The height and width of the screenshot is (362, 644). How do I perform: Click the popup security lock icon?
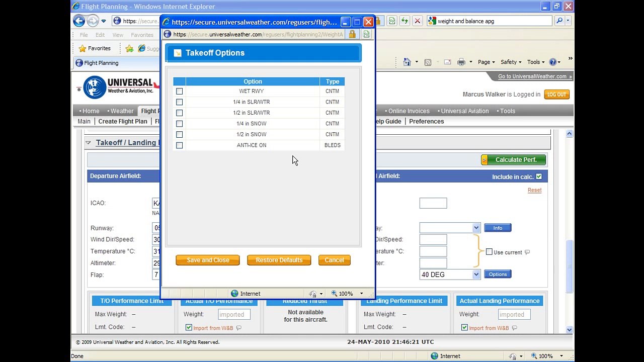click(x=352, y=34)
